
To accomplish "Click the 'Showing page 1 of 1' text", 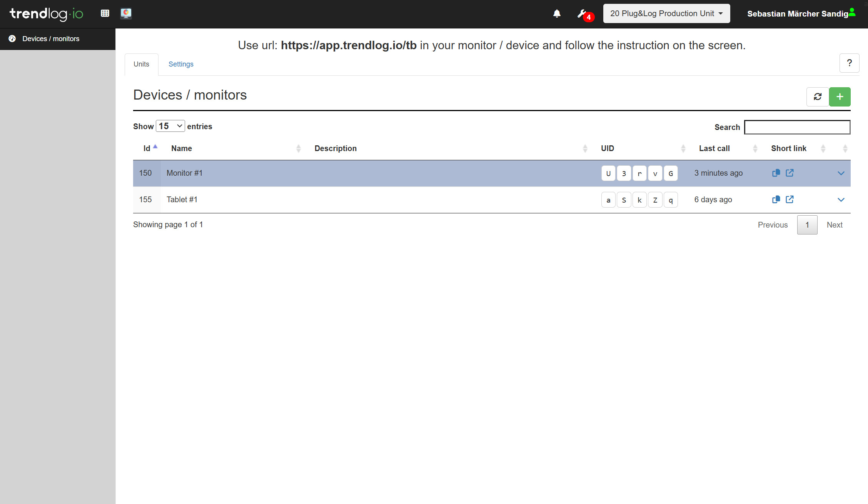I will pos(168,225).
